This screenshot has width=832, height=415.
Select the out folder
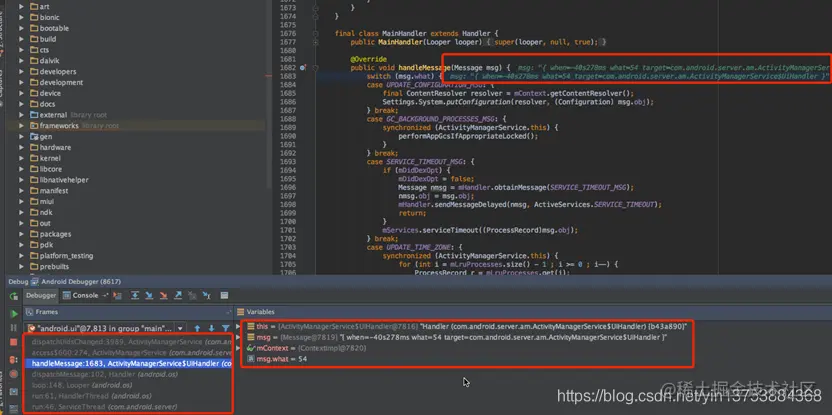[x=40, y=223]
